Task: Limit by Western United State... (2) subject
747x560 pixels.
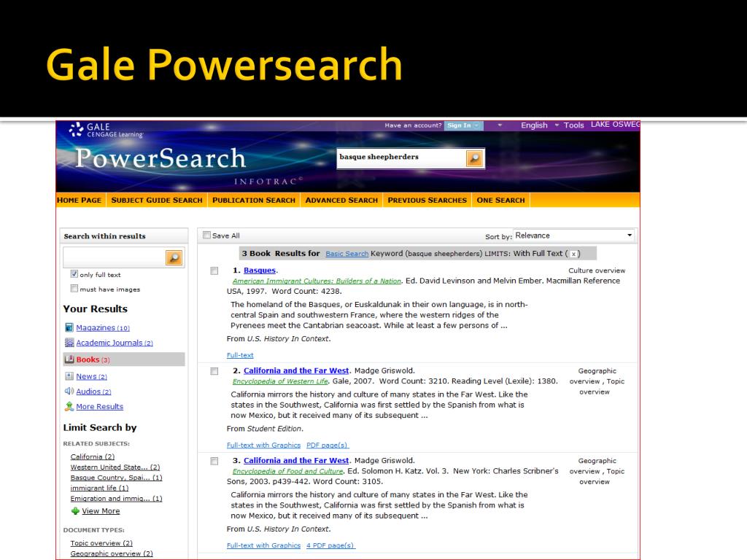Action: [x=115, y=467]
